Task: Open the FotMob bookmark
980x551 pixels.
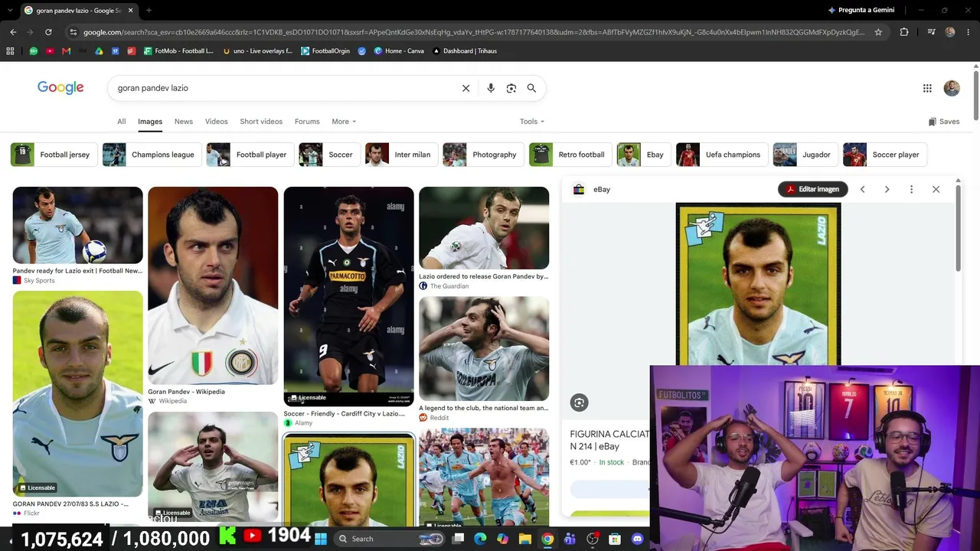Action: point(178,51)
